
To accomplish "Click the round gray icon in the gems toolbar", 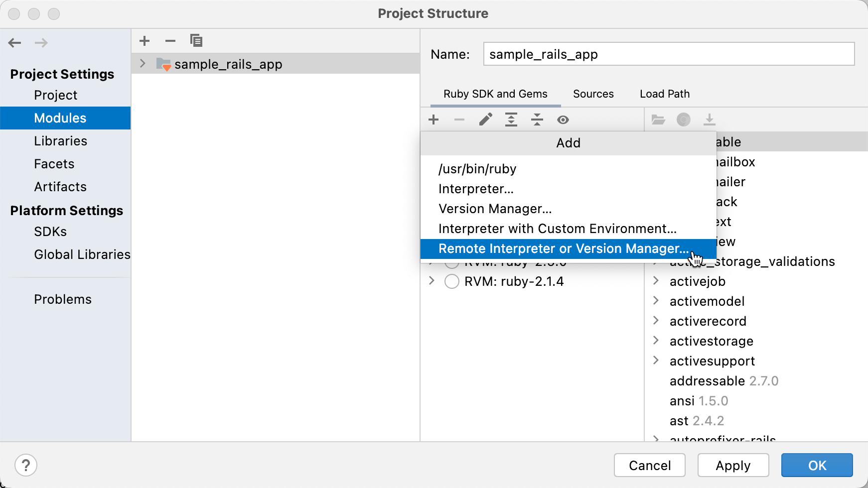I will [684, 120].
